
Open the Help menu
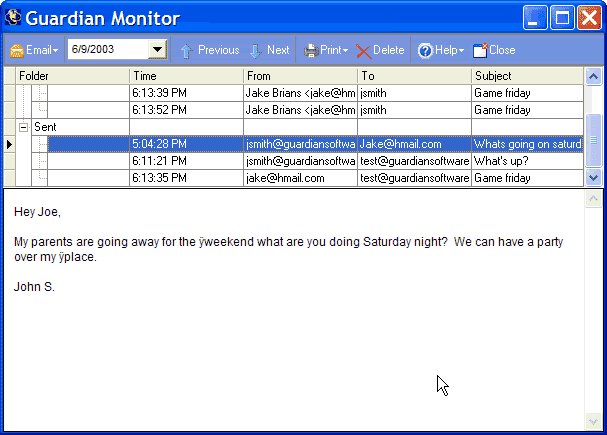pos(441,50)
